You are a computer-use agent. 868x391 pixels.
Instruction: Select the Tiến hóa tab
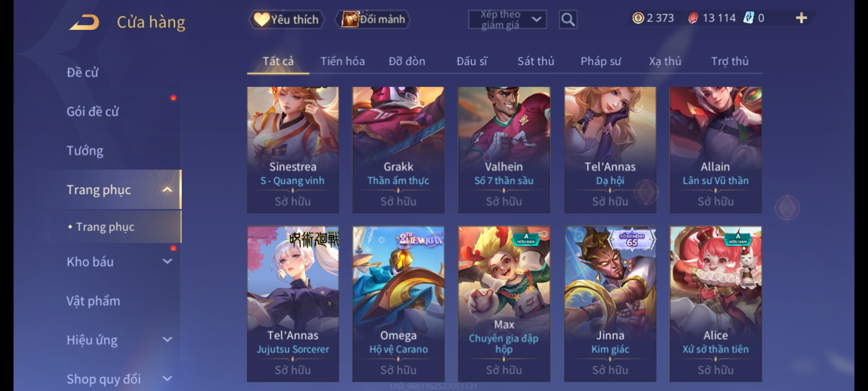click(x=342, y=61)
